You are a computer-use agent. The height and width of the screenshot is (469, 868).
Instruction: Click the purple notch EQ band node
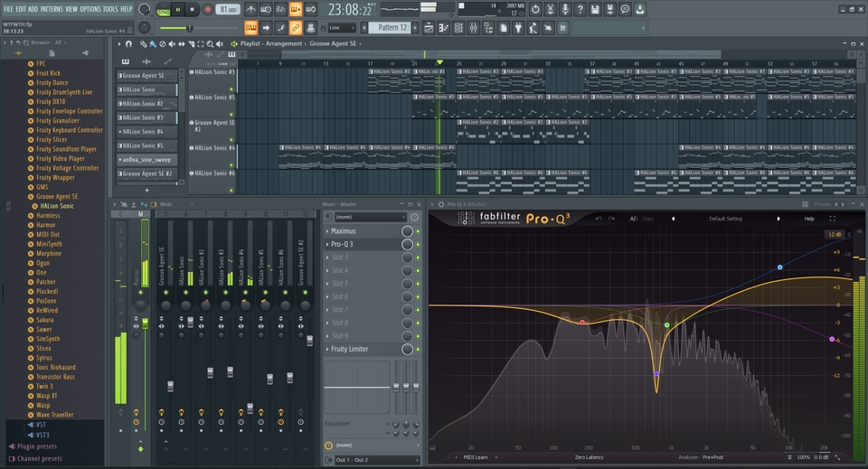657,373
